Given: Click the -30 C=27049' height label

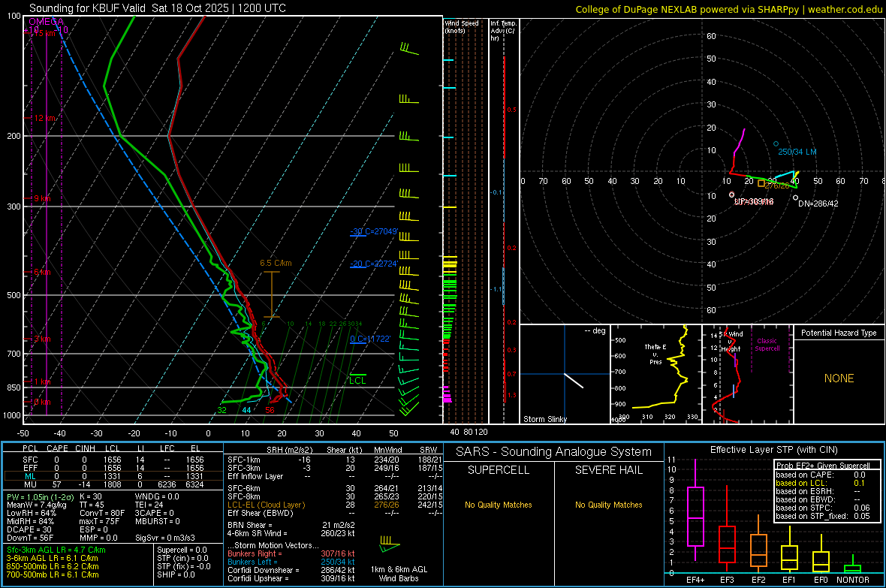Looking at the screenshot, I should pyautogui.click(x=374, y=231).
